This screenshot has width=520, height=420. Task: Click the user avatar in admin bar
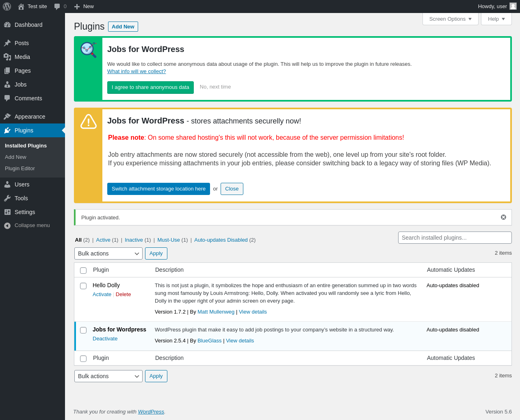[513, 6]
